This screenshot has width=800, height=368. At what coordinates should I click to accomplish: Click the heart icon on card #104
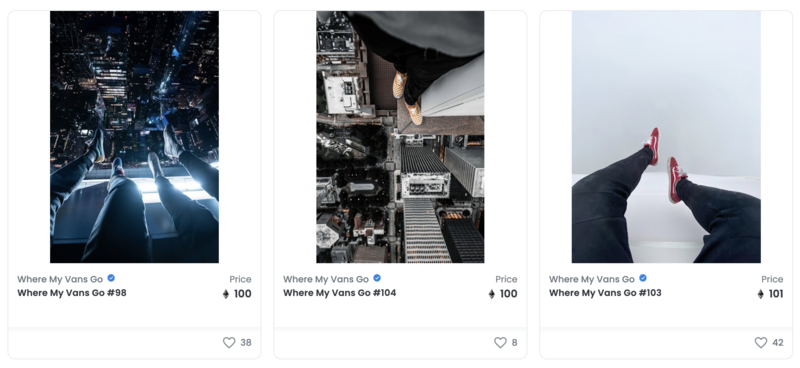500,342
